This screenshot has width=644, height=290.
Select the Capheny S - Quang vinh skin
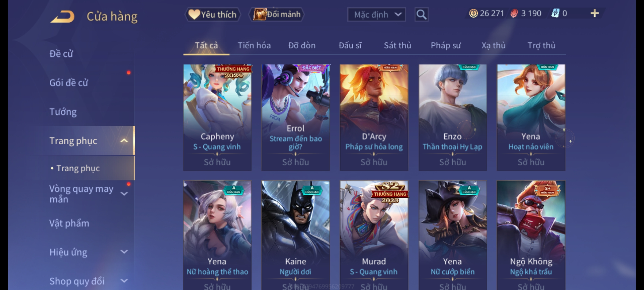217,118
